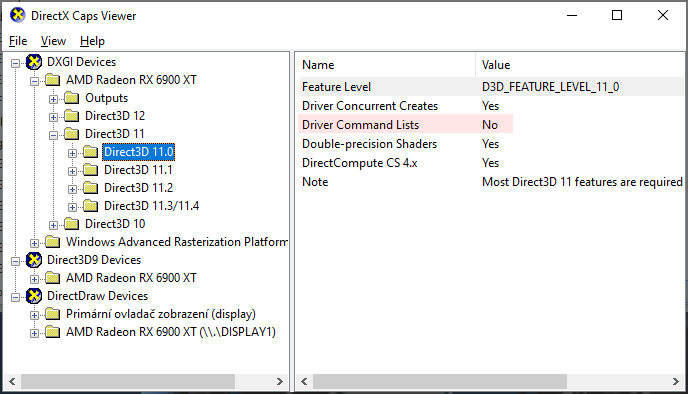Click right arrow of details pane scrollbar
Image resolution: width=688 pixels, height=394 pixels.
(x=676, y=382)
